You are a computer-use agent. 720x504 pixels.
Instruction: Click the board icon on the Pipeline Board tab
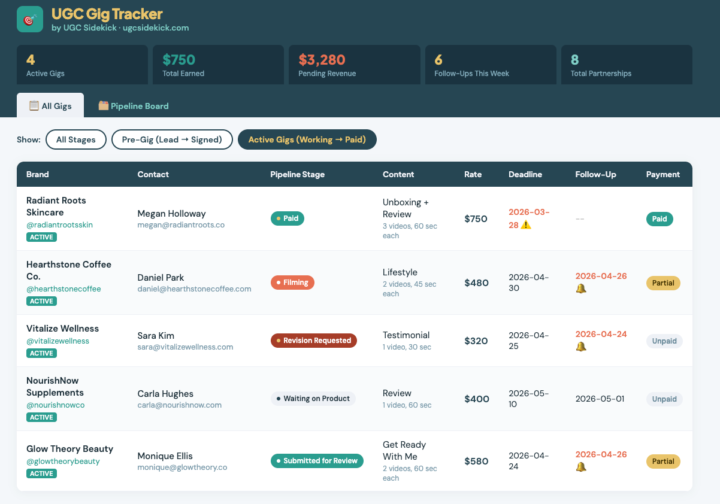click(x=103, y=106)
